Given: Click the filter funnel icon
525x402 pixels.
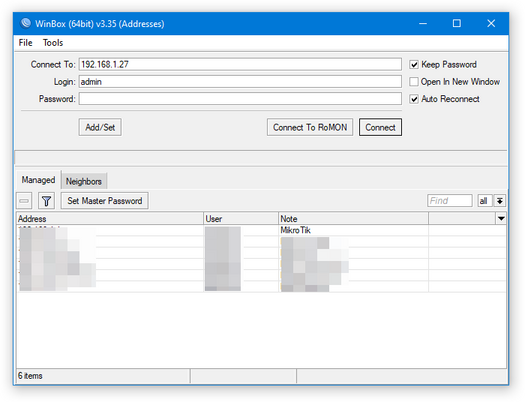Looking at the screenshot, I should coord(46,201).
